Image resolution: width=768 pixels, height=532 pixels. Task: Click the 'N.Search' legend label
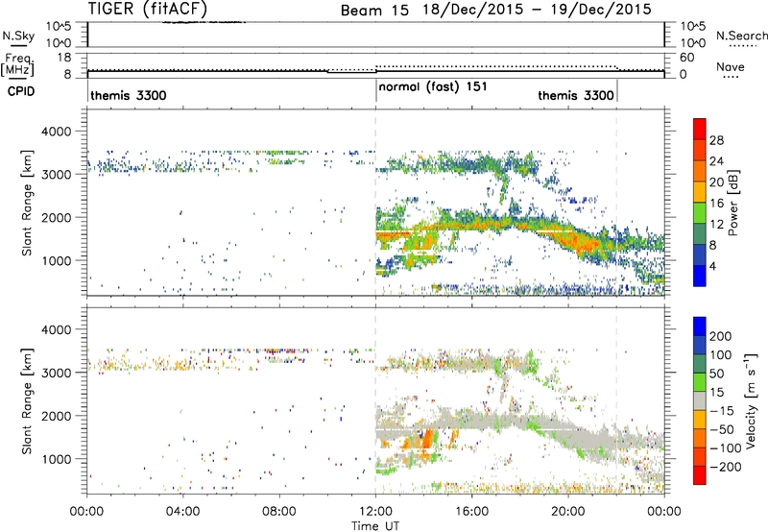tap(742, 36)
